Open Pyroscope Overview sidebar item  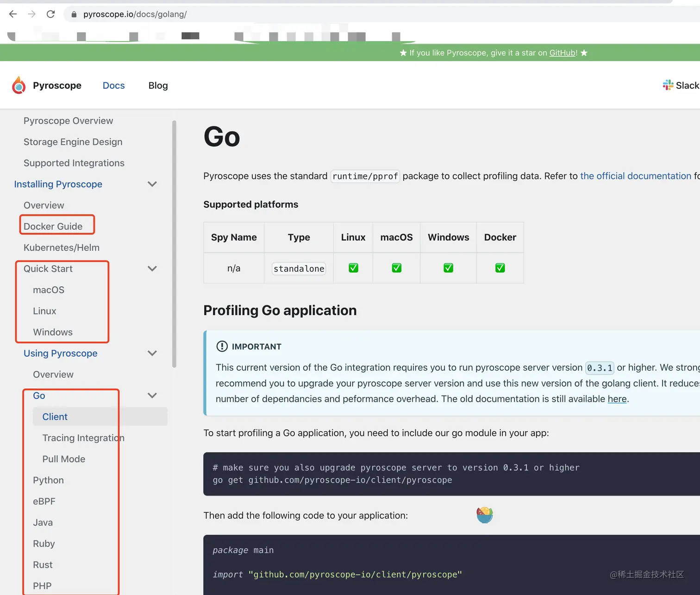[x=68, y=121]
